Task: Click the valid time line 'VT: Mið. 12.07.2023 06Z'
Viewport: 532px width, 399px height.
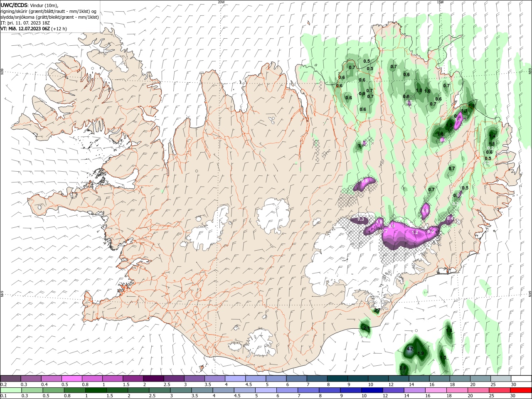Action: click(x=25, y=29)
